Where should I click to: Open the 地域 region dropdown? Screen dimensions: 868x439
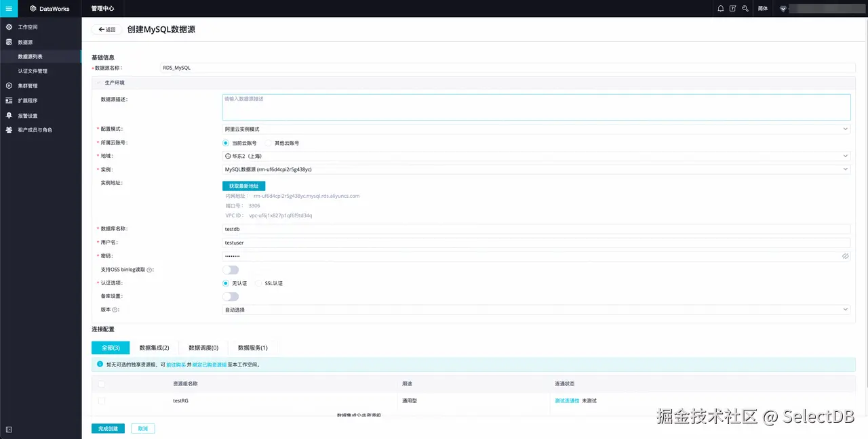tap(845, 156)
